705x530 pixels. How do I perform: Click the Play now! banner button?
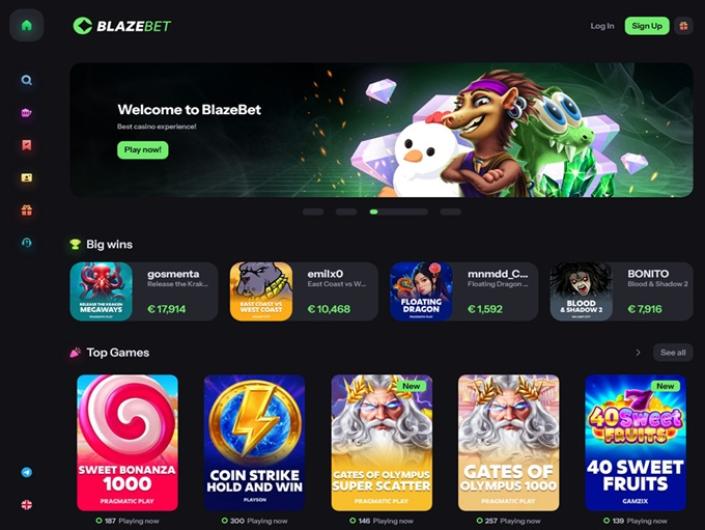click(143, 150)
